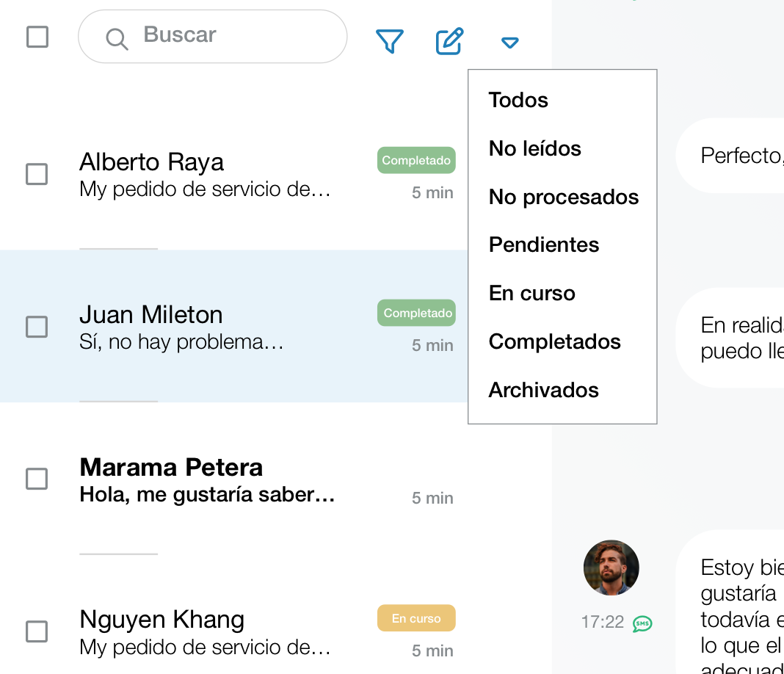Screen dimensions: 784x674
Task: Open the Marama Petera unread conversation
Action: 220,480
